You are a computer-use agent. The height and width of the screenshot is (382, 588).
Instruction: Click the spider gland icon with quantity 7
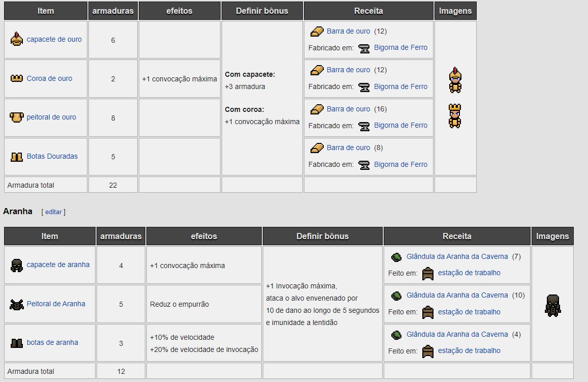pyautogui.click(x=396, y=256)
